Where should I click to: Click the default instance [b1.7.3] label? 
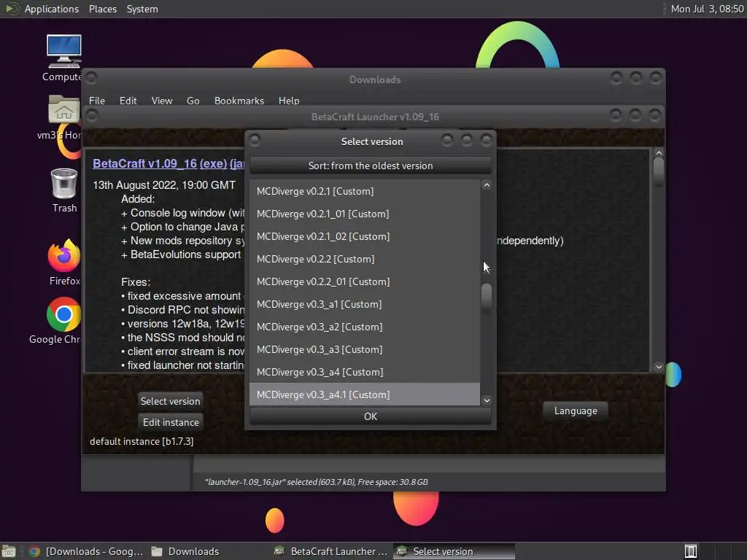click(142, 441)
